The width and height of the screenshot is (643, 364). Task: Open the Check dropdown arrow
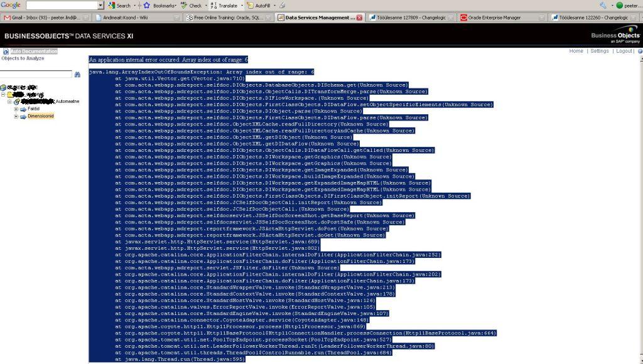click(x=206, y=6)
